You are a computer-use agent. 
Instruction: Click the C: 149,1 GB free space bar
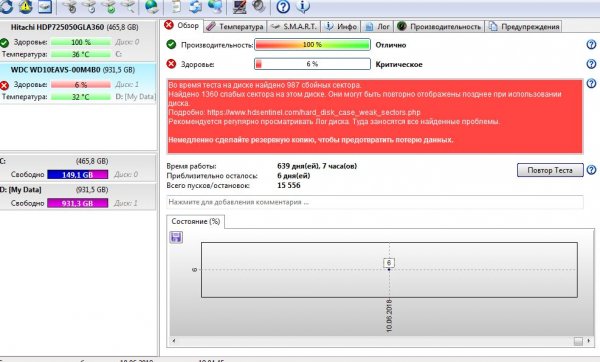78,174
